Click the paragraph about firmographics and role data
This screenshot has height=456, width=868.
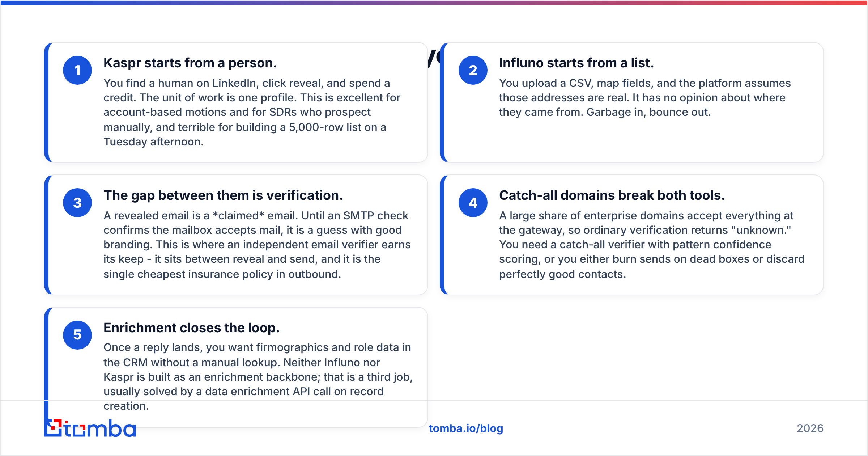tap(258, 377)
